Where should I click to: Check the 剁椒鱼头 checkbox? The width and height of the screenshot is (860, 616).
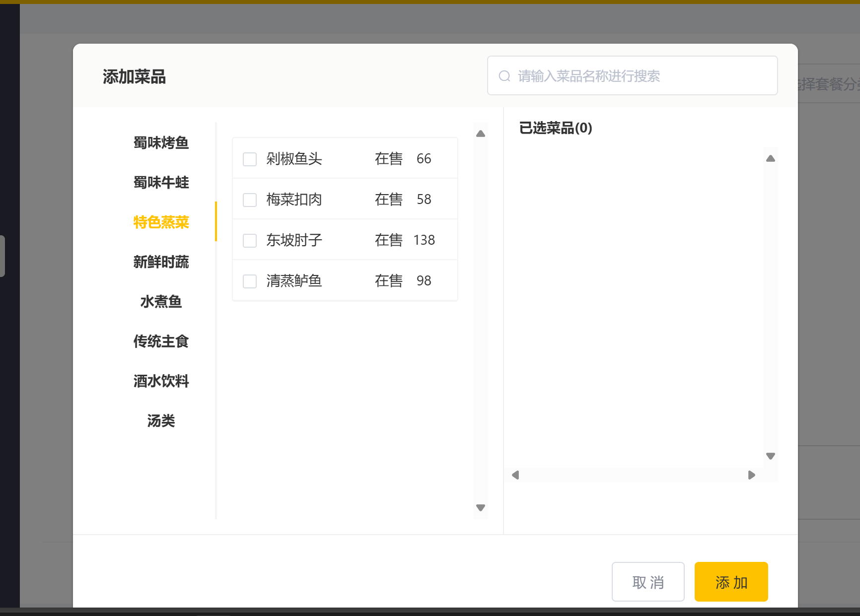(x=250, y=159)
